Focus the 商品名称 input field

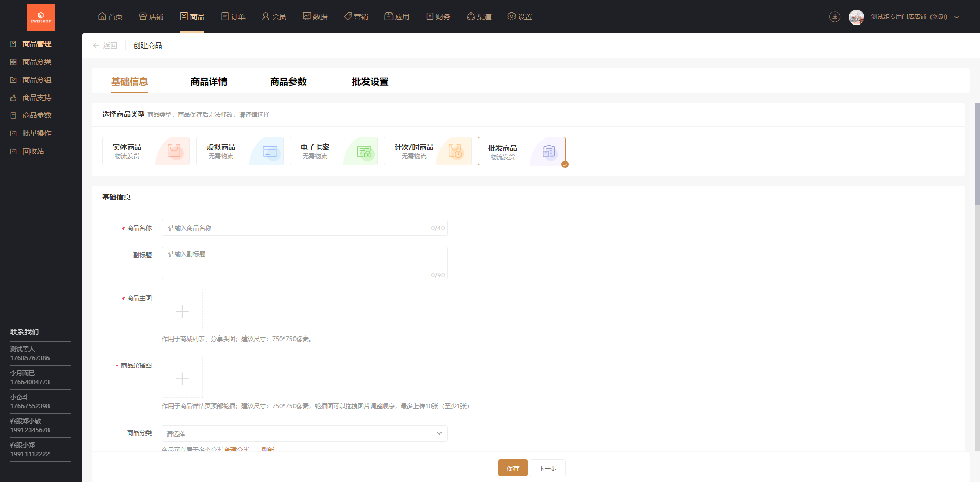point(305,228)
